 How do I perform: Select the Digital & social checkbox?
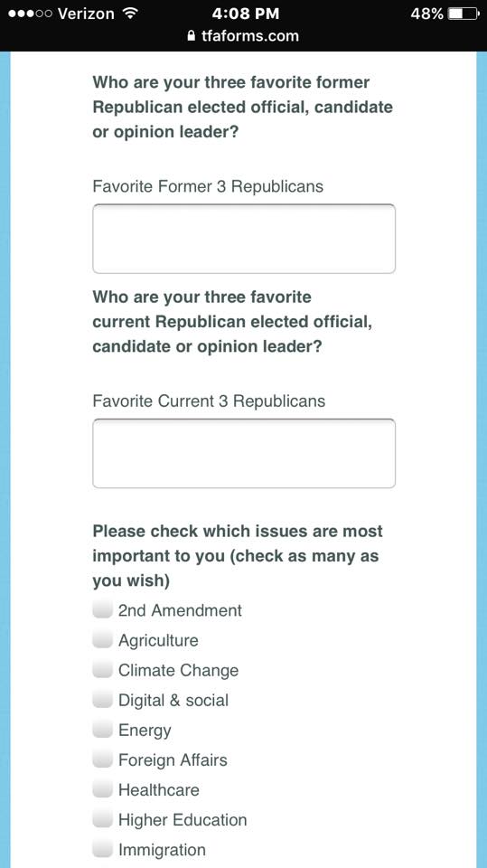[102, 700]
